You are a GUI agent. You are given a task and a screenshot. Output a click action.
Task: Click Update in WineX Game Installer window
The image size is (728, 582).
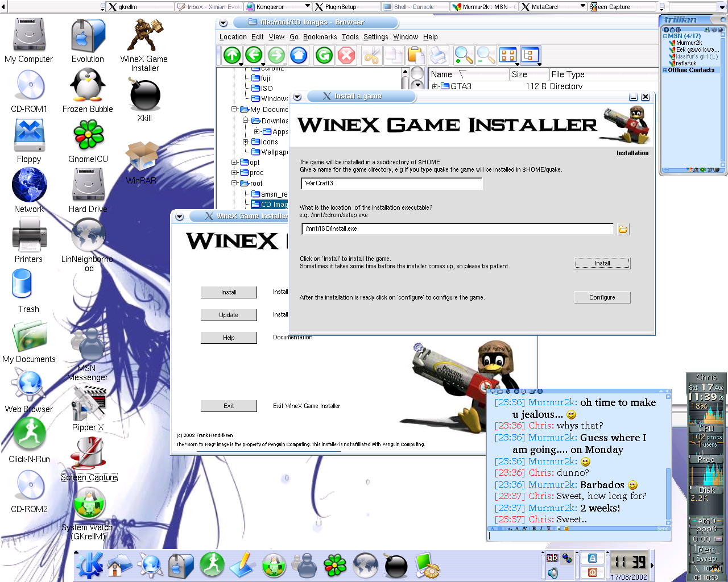229,315
